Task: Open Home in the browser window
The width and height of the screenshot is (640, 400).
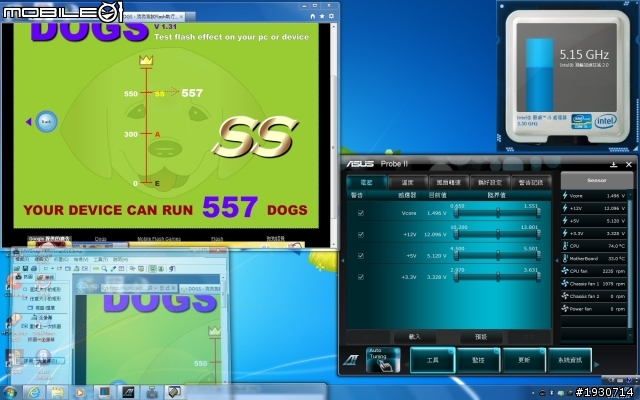Action: point(313,16)
